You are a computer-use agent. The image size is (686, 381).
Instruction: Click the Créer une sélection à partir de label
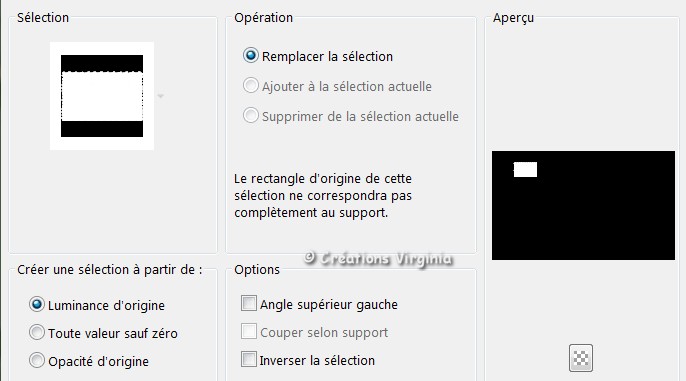click(110, 270)
